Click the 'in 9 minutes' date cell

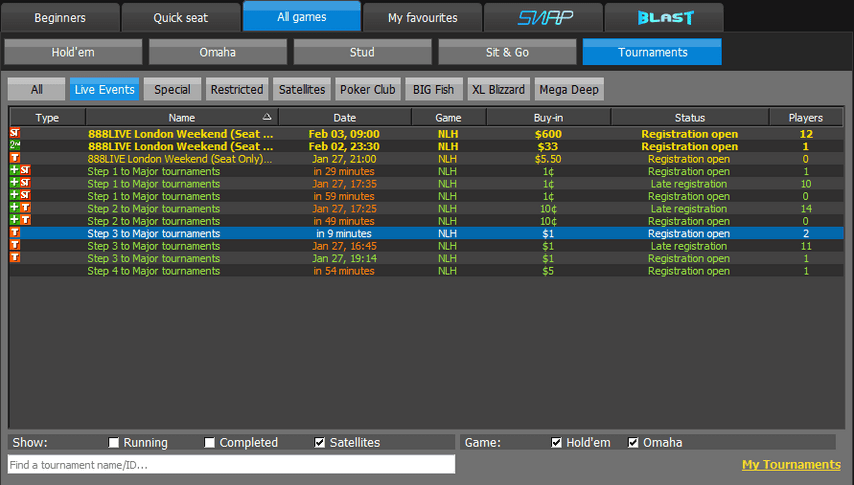[x=344, y=233]
